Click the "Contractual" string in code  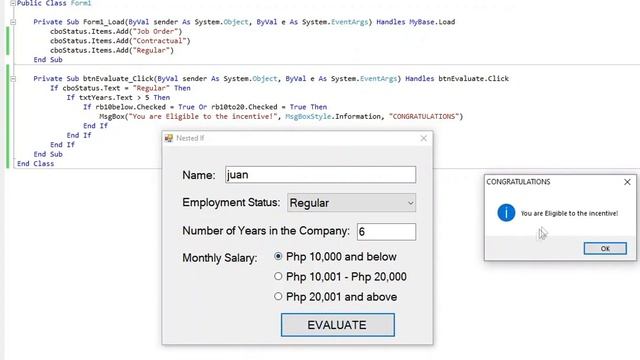(x=159, y=41)
